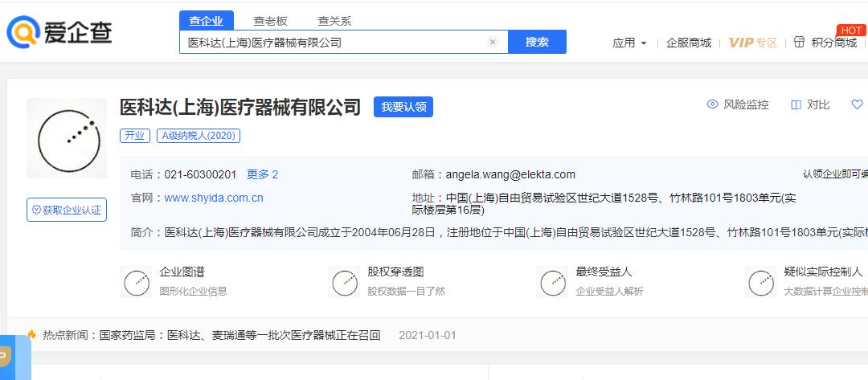Expand the 应用 dropdown menu

(629, 43)
